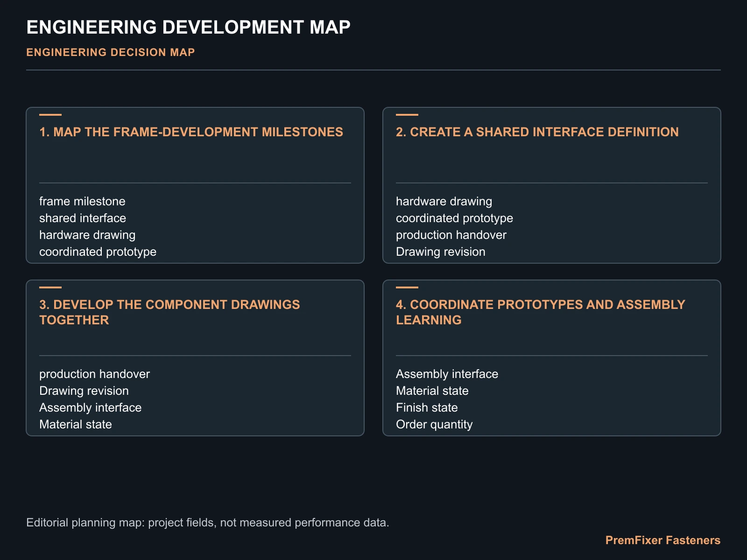The height and width of the screenshot is (560, 747).
Task: Click heading "3. Develop the component drawings together"
Action: (x=169, y=312)
